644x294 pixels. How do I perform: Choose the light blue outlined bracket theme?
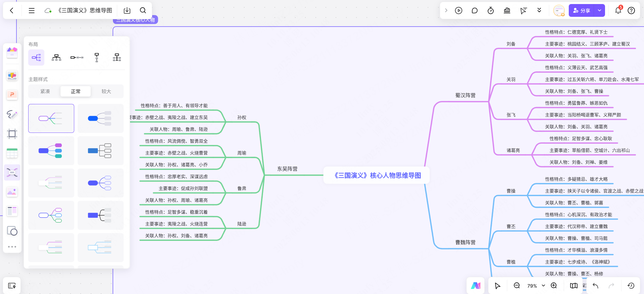(x=100, y=248)
